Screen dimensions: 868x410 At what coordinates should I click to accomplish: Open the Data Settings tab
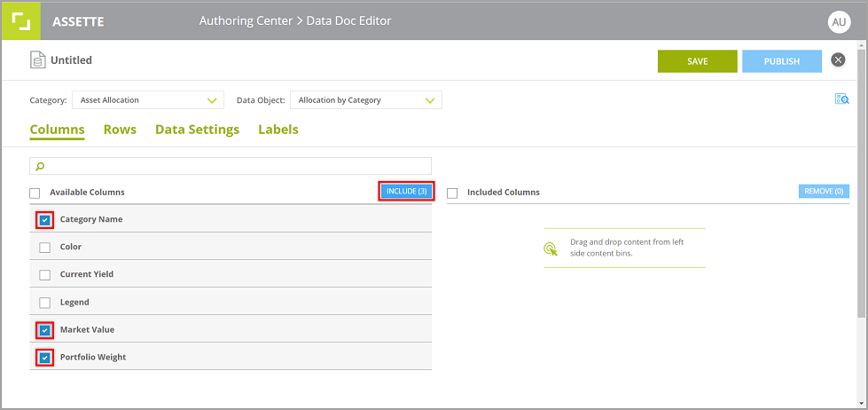point(197,130)
